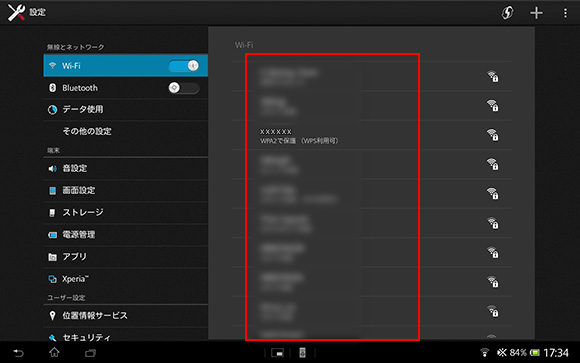Open Xperia settings
Viewport: 580px width, 363px height.
(125, 279)
